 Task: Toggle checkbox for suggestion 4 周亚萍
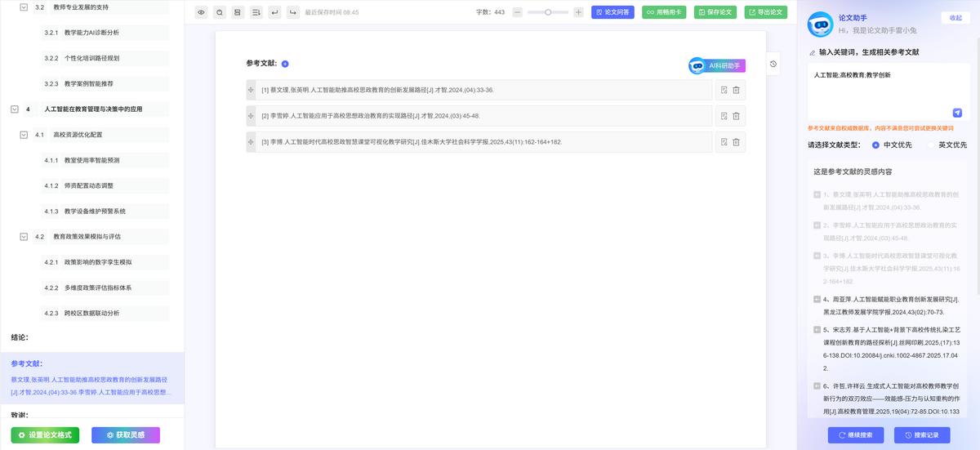point(817,300)
